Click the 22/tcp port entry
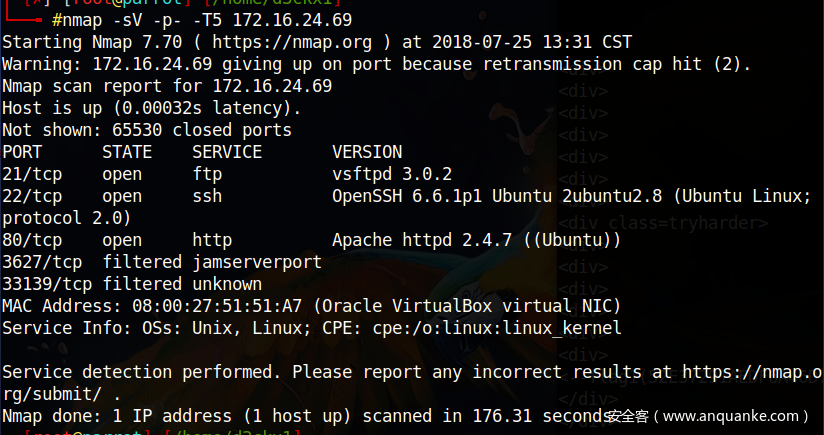 (x=32, y=196)
